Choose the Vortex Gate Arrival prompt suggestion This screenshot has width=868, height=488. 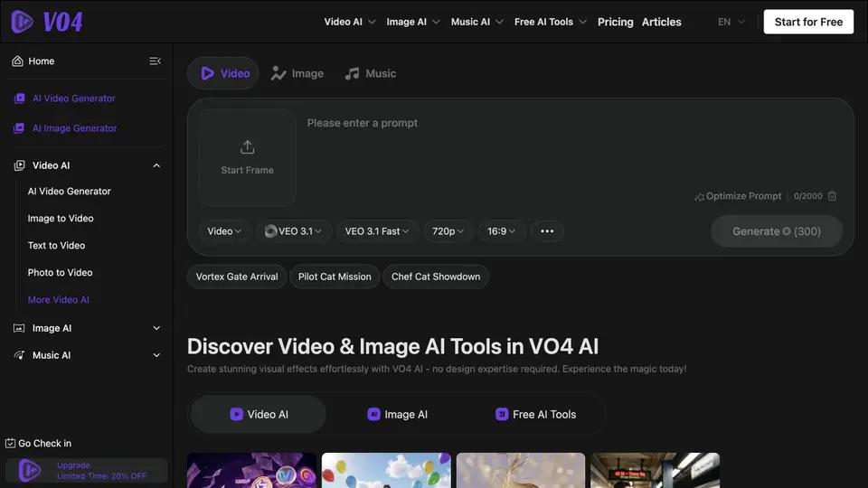click(x=237, y=277)
